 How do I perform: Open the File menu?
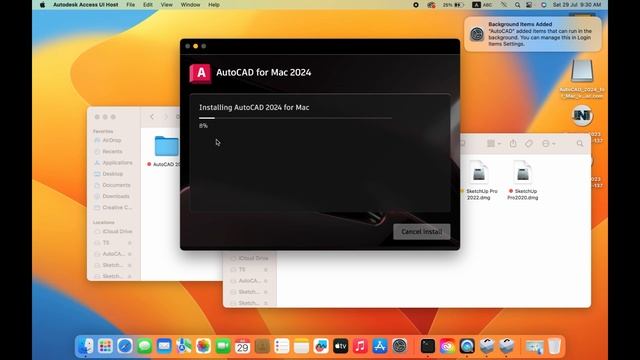coord(131,5)
